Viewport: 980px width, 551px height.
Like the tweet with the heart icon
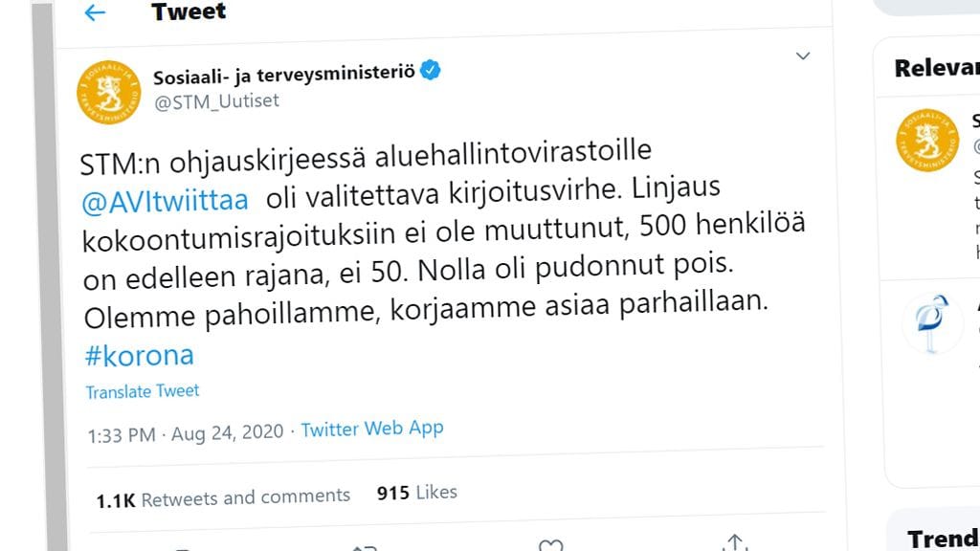pos(550,545)
